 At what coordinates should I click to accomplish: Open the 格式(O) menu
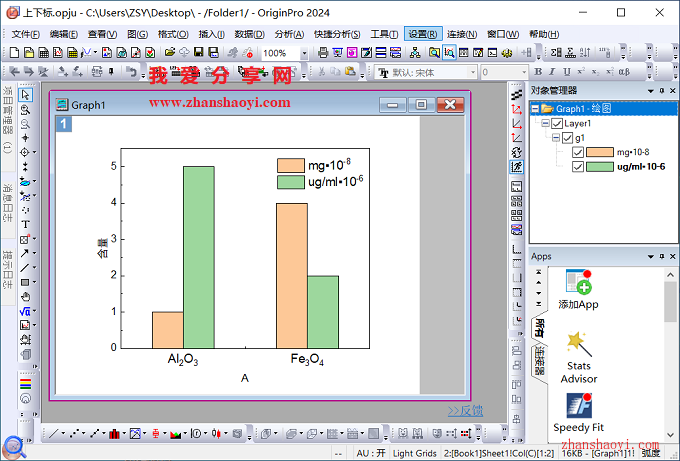coord(173,34)
